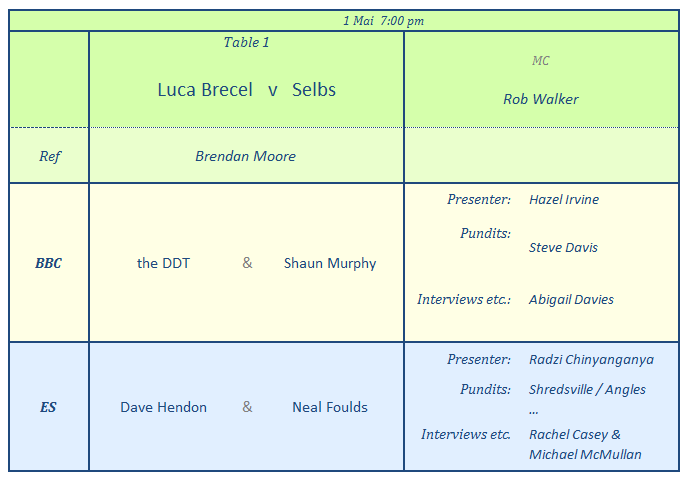Select referee name 'Brendan Moore'
688x479 pixels.
(245, 156)
